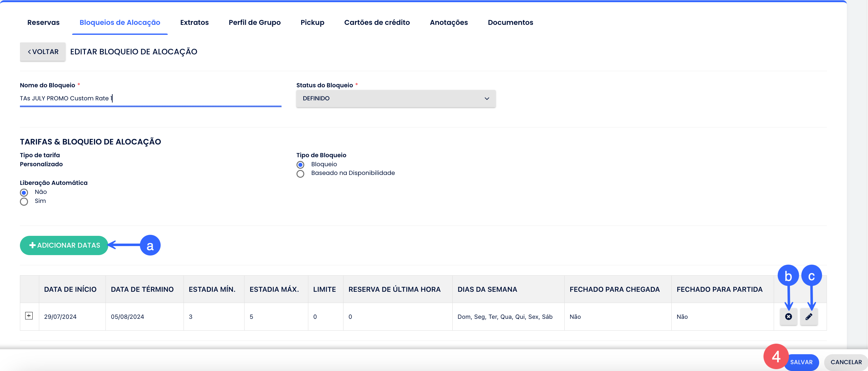The image size is (868, 371).
Task: Select Baseado na Disponibilidade radio option
Action: click(300, 174)
